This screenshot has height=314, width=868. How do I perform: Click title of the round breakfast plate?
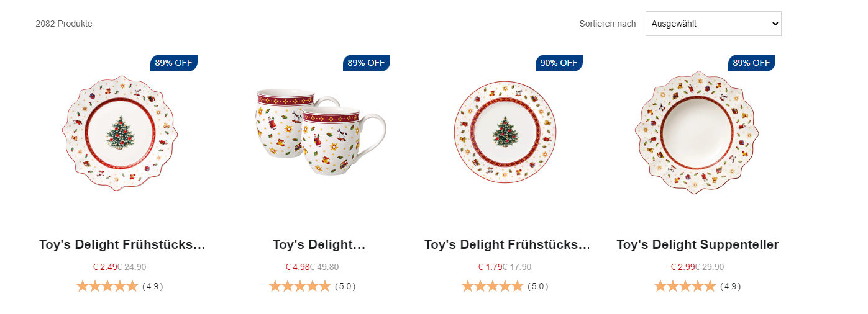pos(507,244)
